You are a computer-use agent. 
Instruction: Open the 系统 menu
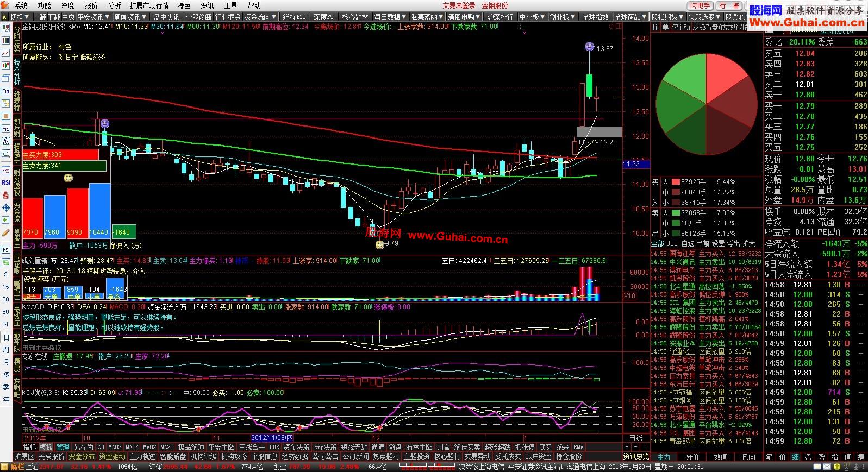(x=21, y=5)
